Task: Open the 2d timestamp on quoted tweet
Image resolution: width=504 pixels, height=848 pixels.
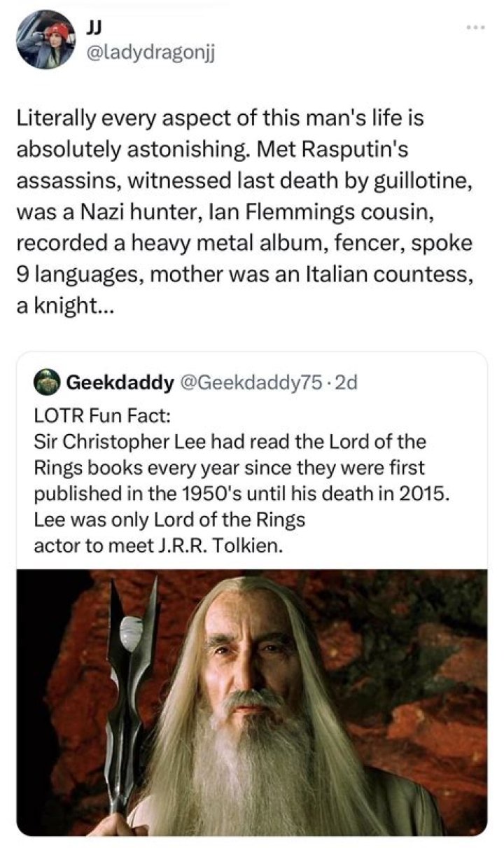Action: pos(347,382)
